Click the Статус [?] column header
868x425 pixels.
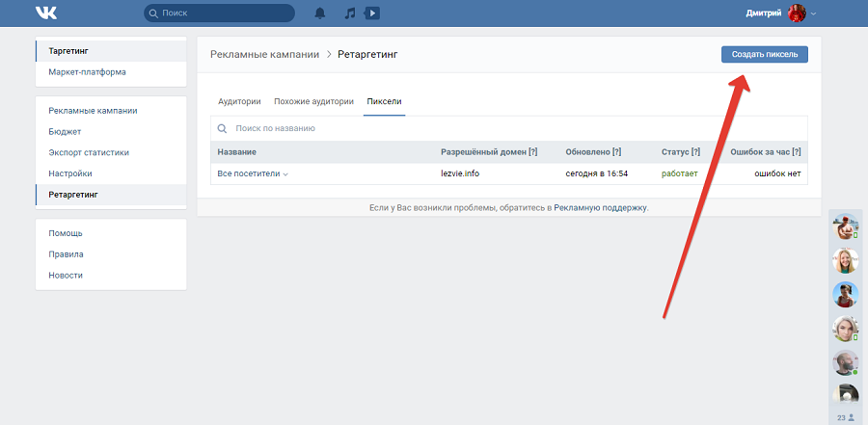point(681,152)
